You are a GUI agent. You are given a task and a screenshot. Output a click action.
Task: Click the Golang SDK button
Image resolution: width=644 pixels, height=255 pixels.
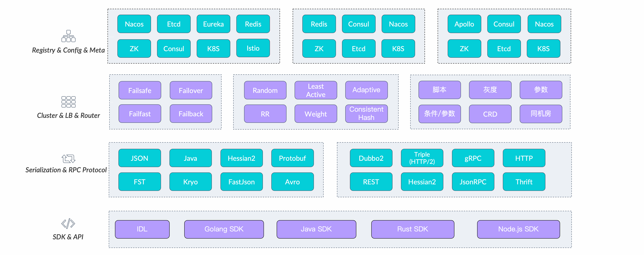(224, 229)
